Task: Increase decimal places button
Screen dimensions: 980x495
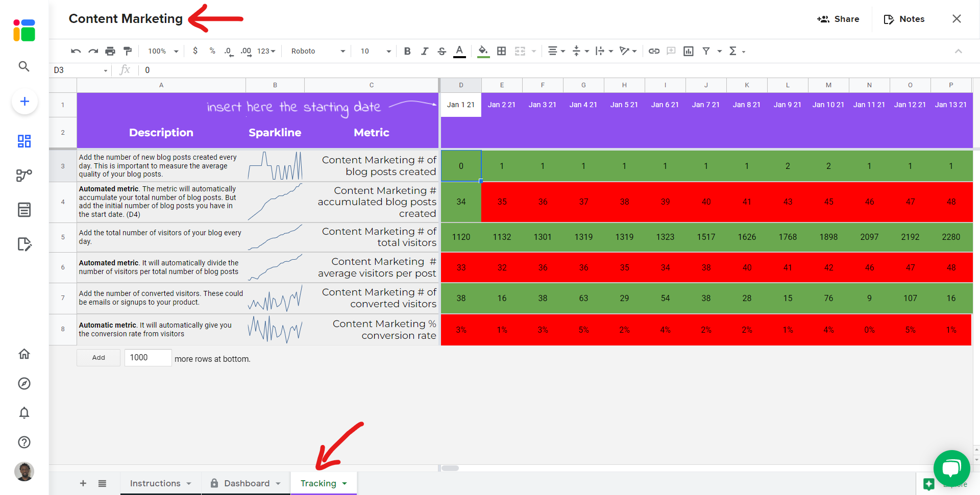Action: pos(246,51)
